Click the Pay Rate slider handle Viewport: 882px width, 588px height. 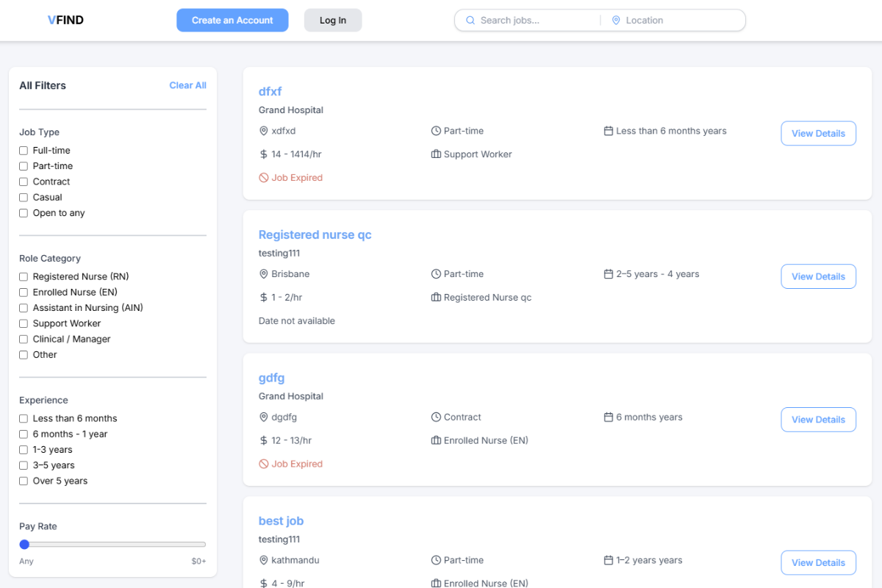[24, 545]
